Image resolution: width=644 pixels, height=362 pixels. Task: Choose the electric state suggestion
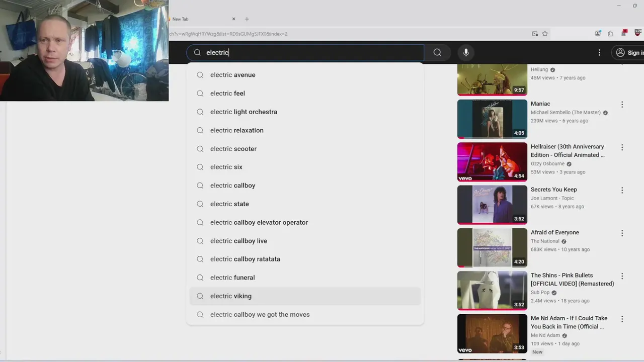coord(305,204)
